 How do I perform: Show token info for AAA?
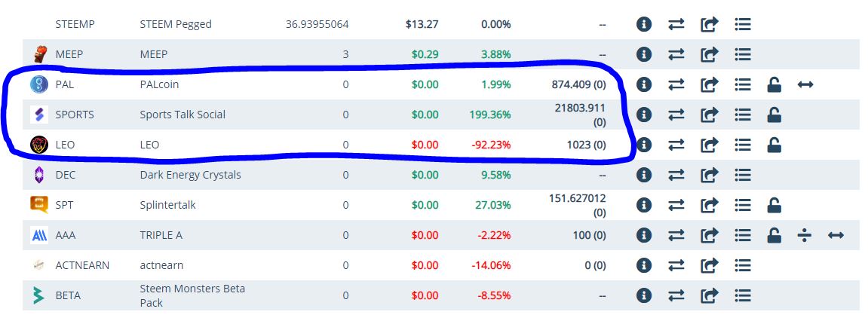click(x=643, y=235)
